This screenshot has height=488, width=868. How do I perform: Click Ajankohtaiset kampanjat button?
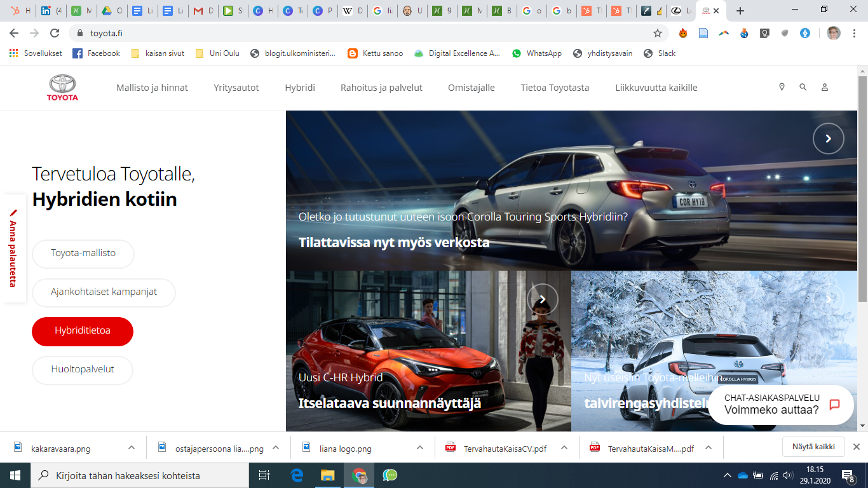[x=104, y=292]
